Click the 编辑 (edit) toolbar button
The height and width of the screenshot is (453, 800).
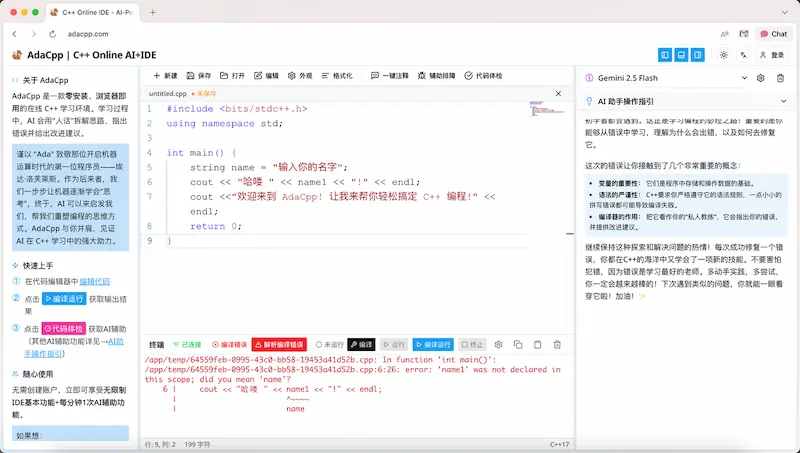tap(266, 76)
